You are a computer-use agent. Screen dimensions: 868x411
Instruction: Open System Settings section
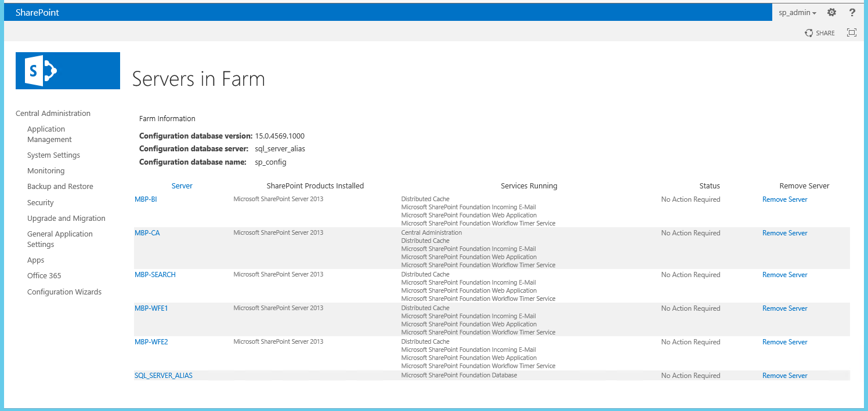pos(53,155)
